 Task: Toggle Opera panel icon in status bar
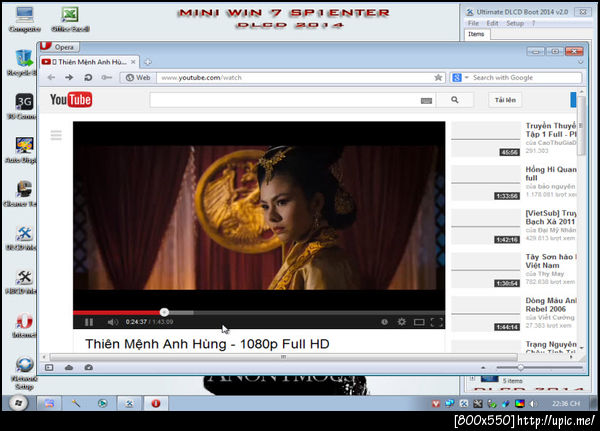tap(49, 367)
